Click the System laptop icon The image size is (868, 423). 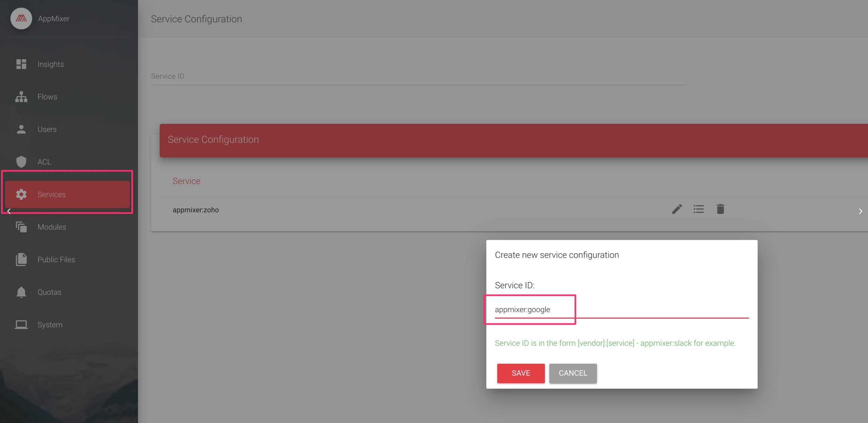(21, 325)
